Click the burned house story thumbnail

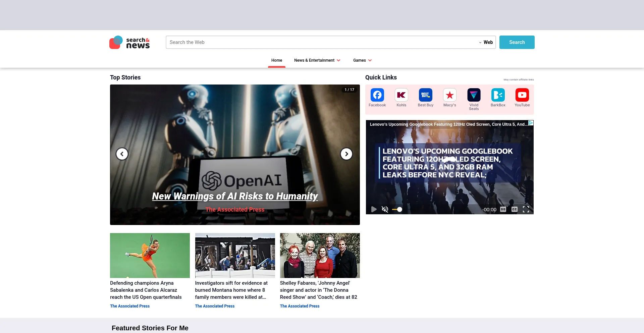point(235,256)
